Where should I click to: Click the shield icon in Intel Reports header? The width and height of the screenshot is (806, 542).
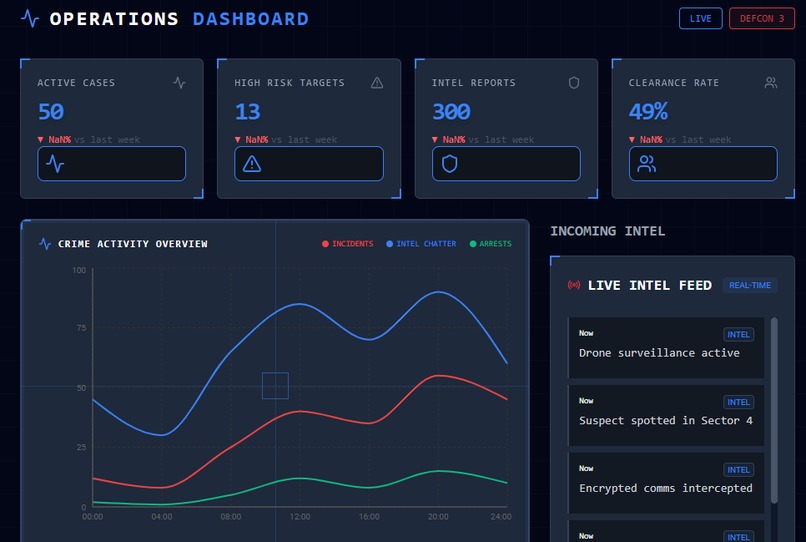[x=574, y=82]
